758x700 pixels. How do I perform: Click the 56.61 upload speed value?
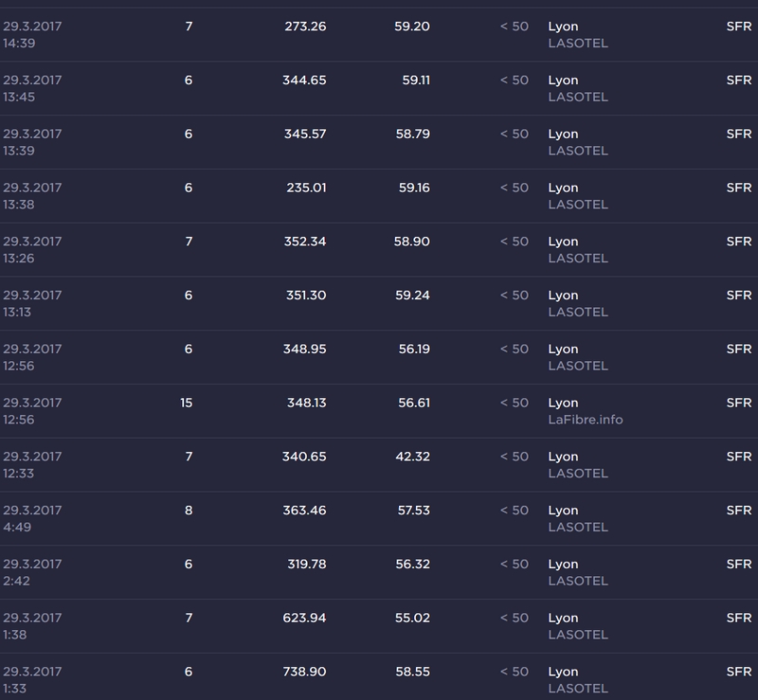[x=411, y=403]
